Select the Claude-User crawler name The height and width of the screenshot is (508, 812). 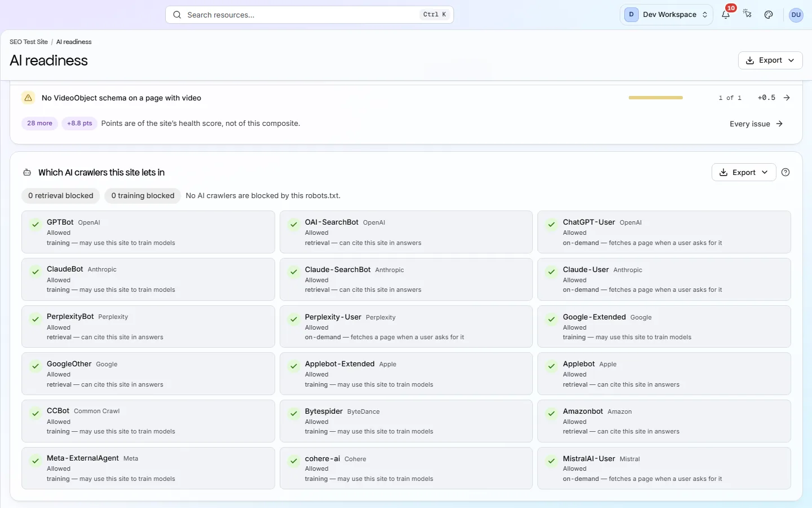pos(586,270)
